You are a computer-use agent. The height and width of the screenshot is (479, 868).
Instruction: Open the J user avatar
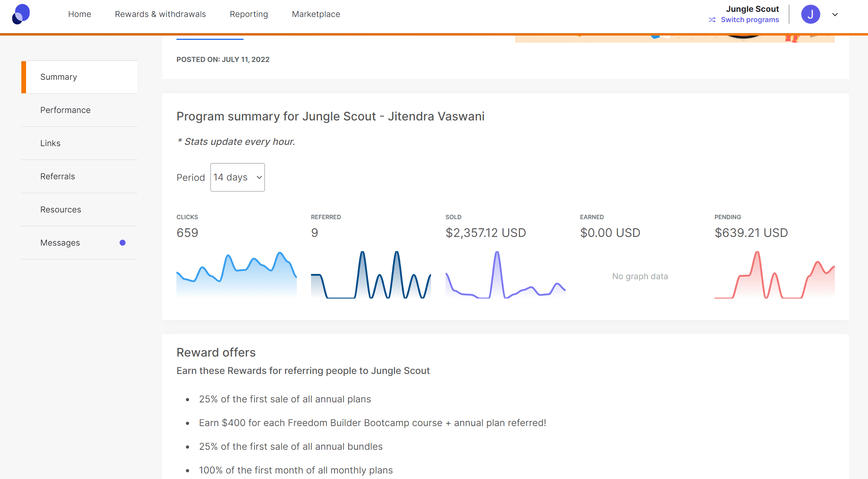click(x=810, y=15)
